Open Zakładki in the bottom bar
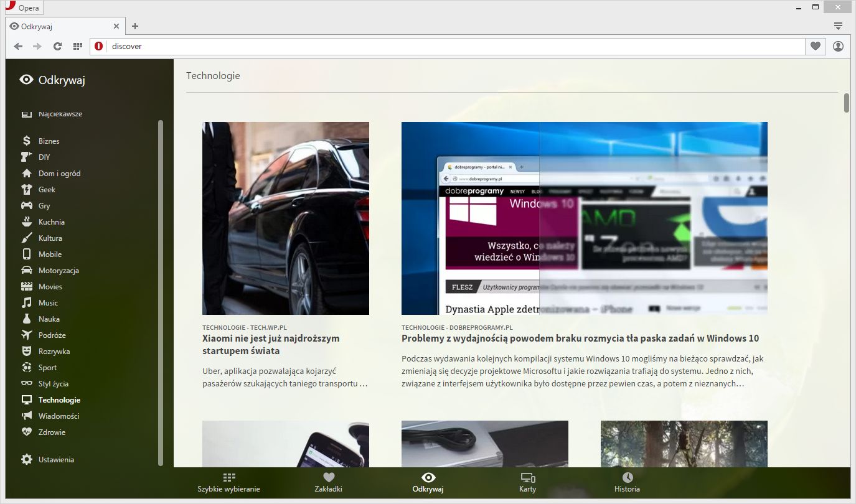Image resolution: width=856 pixels, height=504 pixels. (329, 483)
